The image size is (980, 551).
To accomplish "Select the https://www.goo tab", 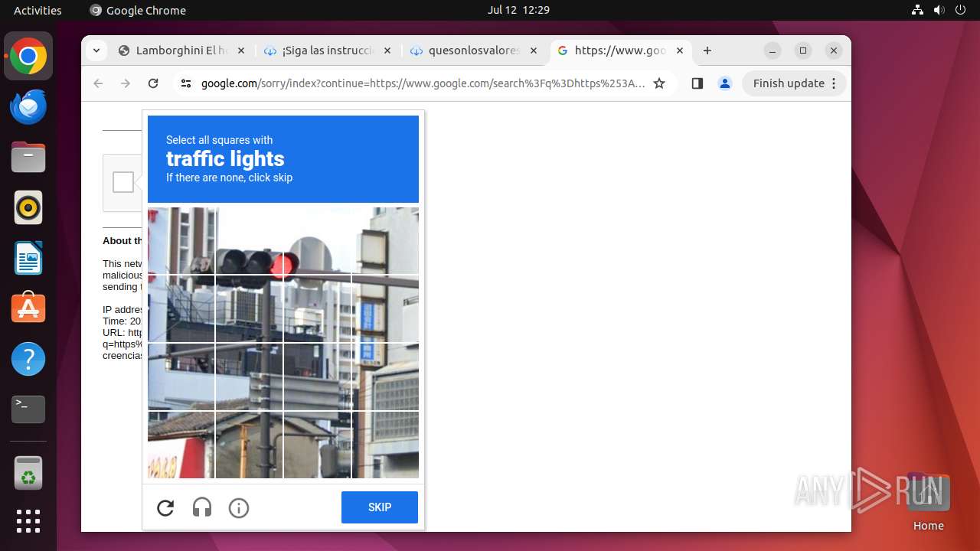I will coord(620,51).
